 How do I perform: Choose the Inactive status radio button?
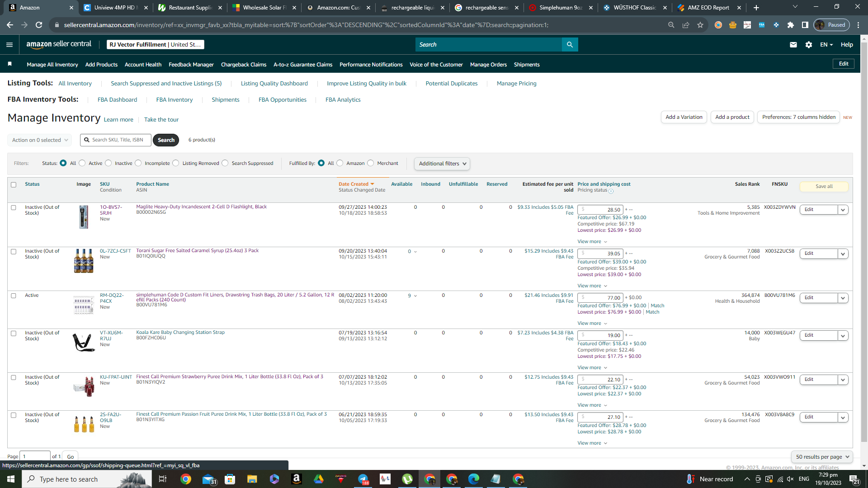(108, 163)
